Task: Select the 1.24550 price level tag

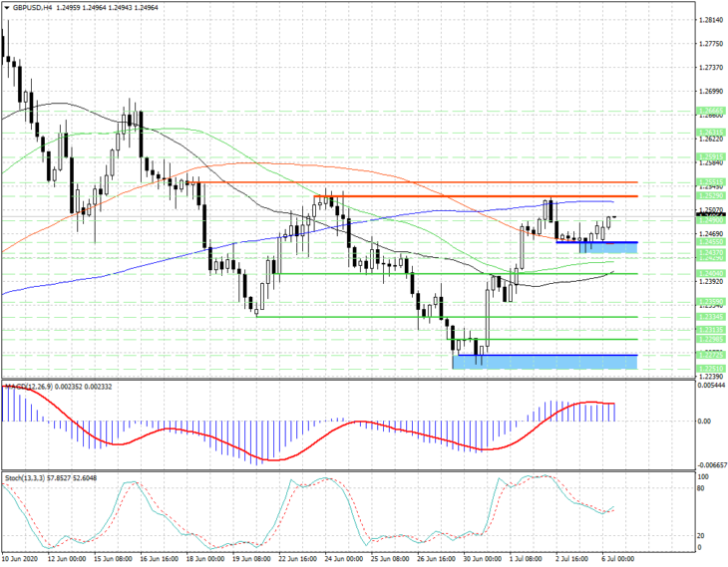Action: (711, 242)
